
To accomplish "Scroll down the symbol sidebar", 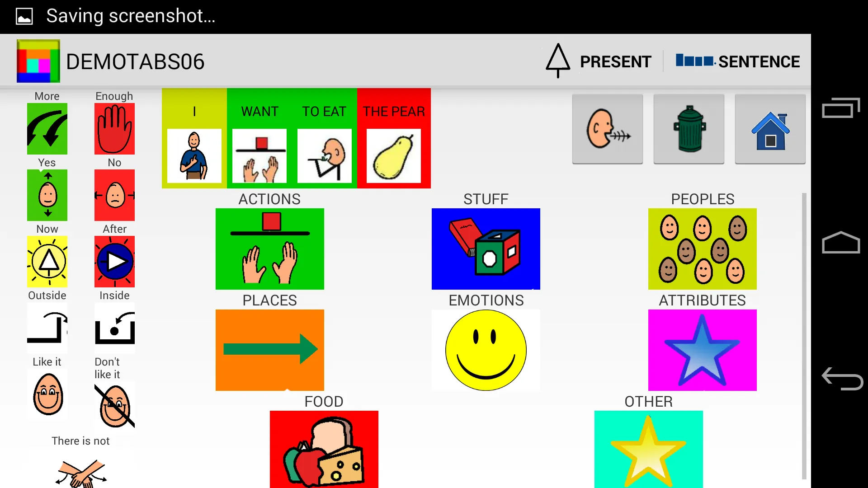I will [80, 471].
